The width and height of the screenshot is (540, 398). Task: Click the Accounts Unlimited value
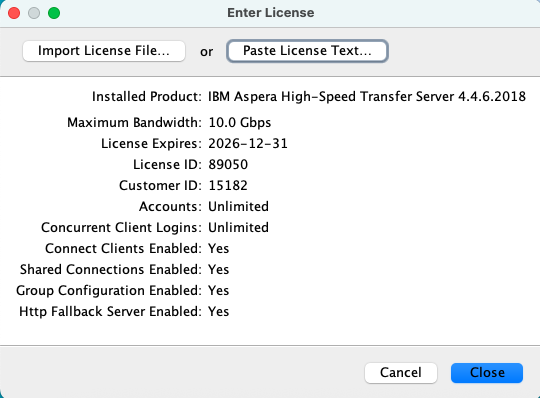pos(238,207)
